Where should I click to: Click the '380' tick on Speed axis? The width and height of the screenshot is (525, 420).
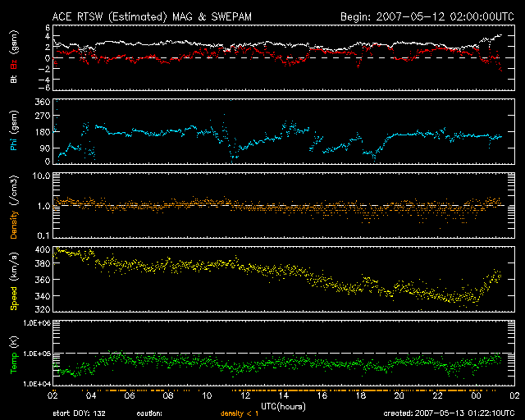tap(43, 263)
